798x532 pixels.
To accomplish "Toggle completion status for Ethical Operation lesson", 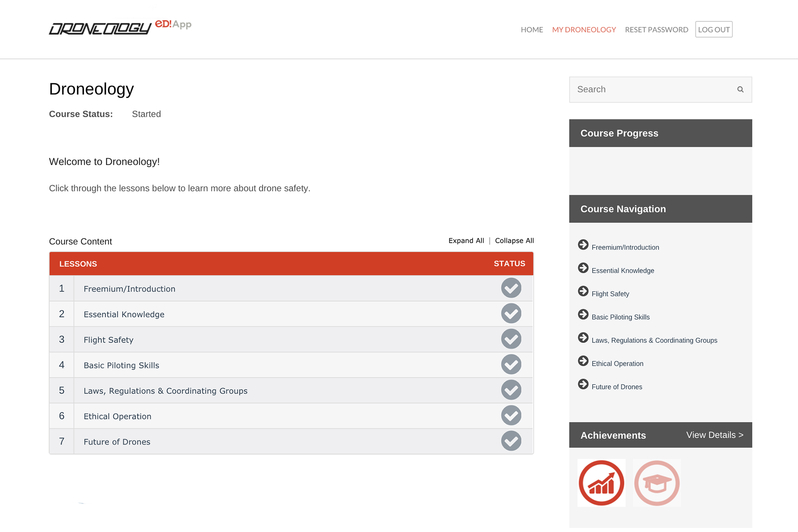I will [x=511, y=415].
